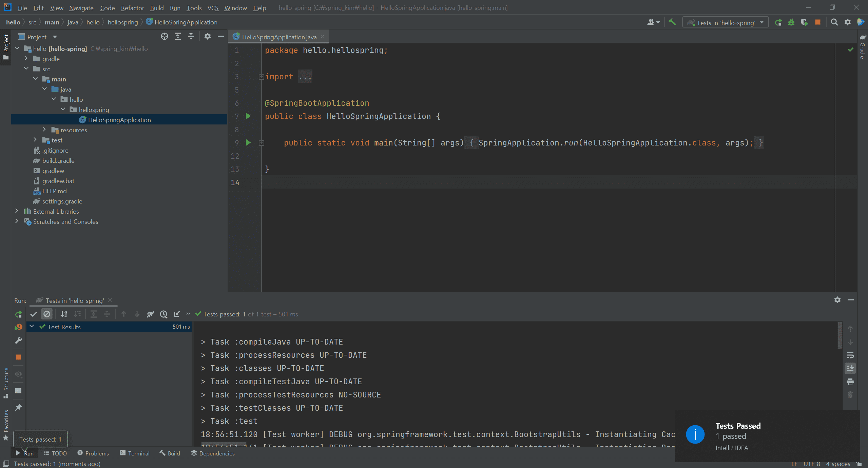
Task: Import tests from file icon
Action: click(x=177, y=314)
